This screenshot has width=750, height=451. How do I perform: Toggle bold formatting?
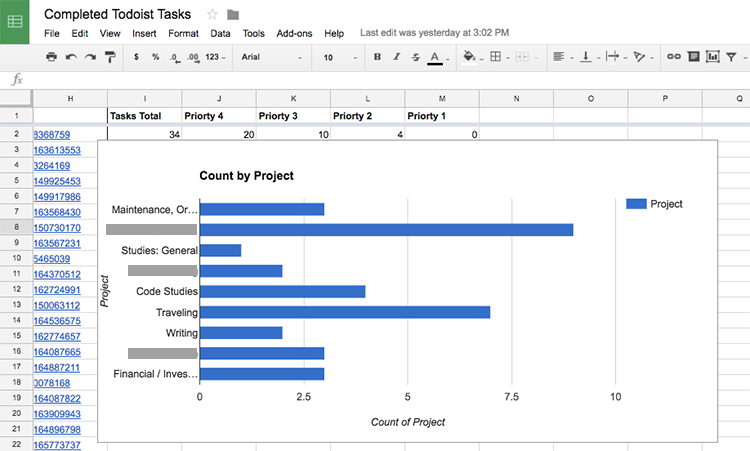(378, 57)
